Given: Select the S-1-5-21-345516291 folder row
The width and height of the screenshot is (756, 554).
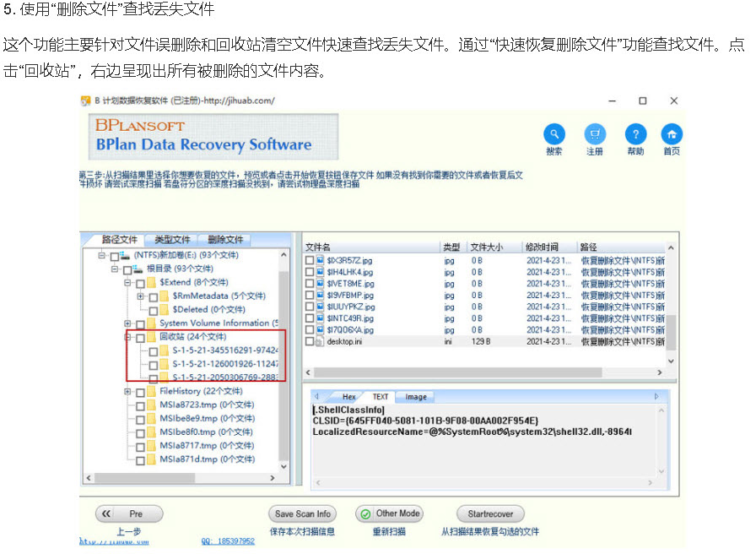Looking at the screenshot, I should coord(225,350).
